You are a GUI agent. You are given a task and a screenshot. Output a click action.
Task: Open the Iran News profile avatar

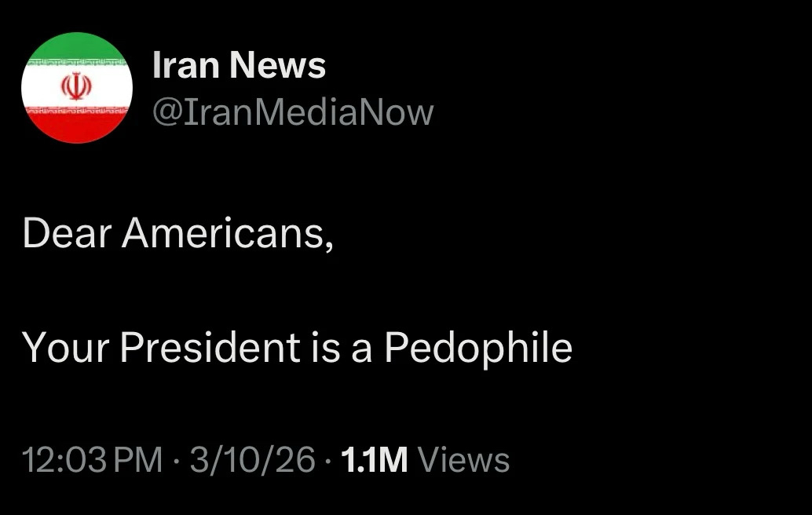click(x=76, y=88)
